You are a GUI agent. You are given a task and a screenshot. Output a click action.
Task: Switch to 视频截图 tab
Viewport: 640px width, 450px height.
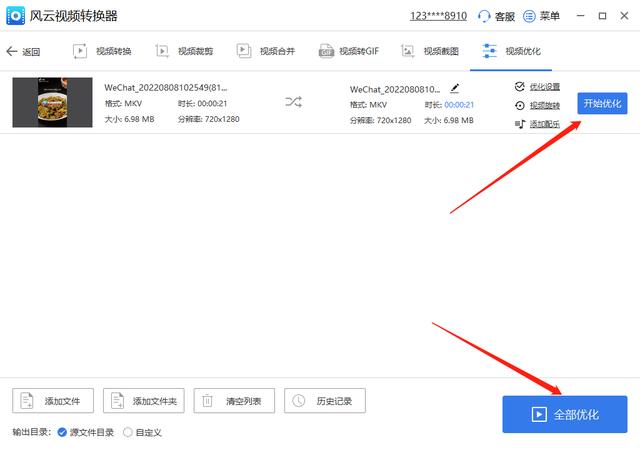pyautogui.click(x=429, y=51)
